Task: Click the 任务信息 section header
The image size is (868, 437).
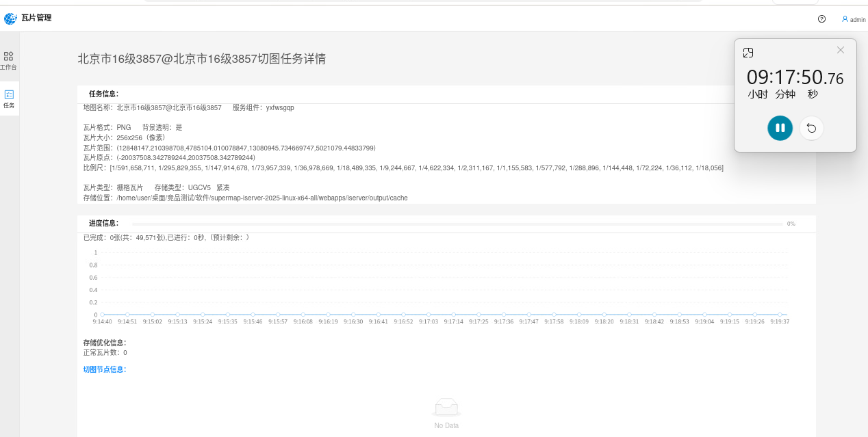Action: pyautogui.click(x=103, y=94)
